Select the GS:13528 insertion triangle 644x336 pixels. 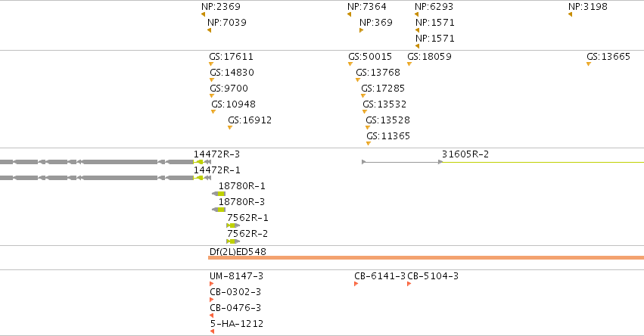point(368,128)
